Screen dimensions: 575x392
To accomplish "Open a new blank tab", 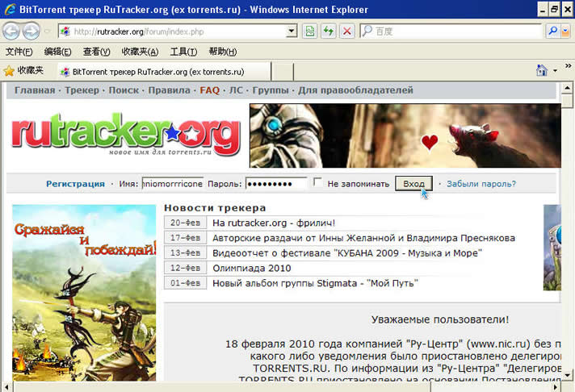I will coord(283,72).
